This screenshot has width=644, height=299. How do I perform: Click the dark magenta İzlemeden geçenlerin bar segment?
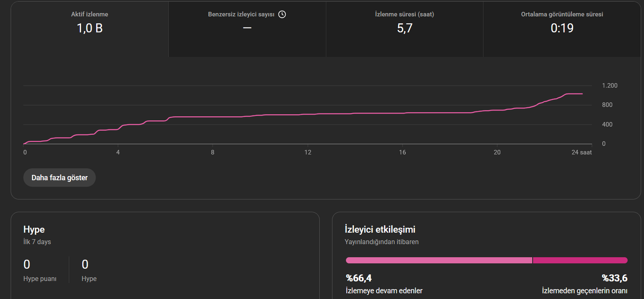[580, 260]
